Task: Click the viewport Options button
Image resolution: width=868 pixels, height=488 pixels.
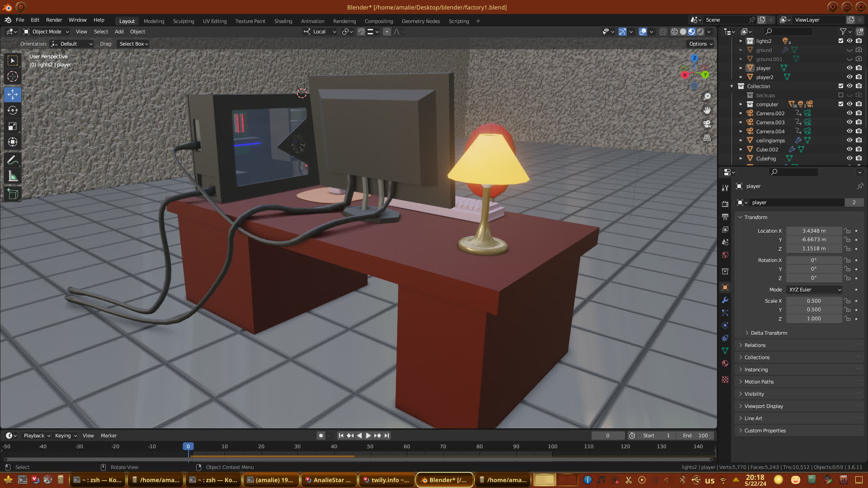Action: pyautogui.click(x=700, y=44)
